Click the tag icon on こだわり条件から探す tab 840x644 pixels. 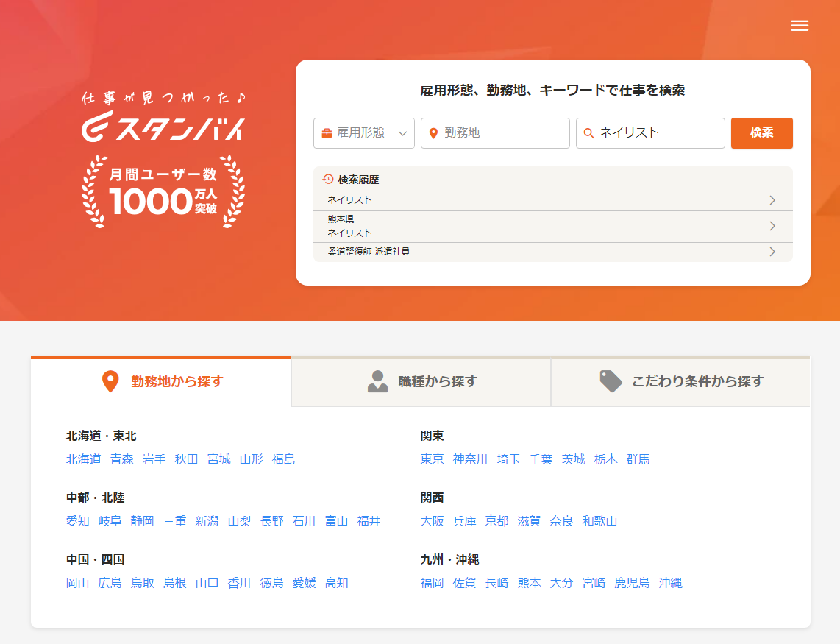tap(611, 381)
